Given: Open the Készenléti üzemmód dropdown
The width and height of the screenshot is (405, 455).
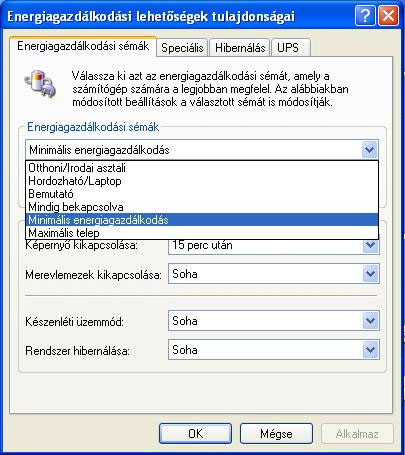Looking at the screenshot, I should (x=370, y=321).
